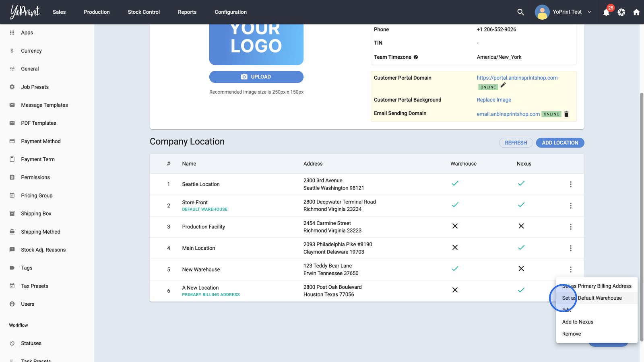The image size is (644, 362).
Task: Click the search magnifier icon
Action: point(520,12)
